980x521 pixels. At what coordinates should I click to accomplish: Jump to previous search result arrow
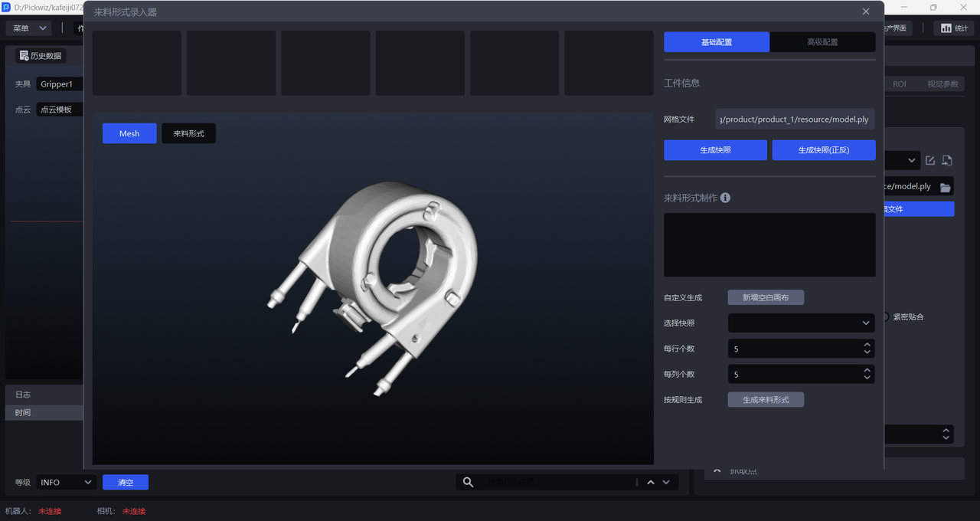point(651,482)
